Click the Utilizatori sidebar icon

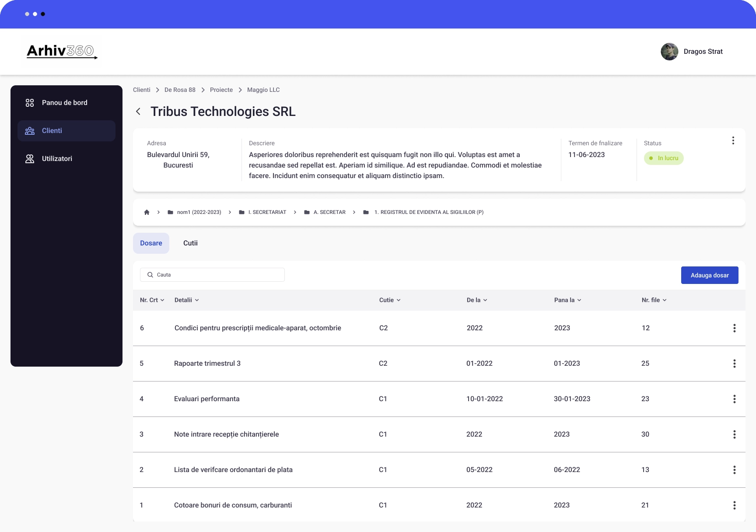(30, 159)
